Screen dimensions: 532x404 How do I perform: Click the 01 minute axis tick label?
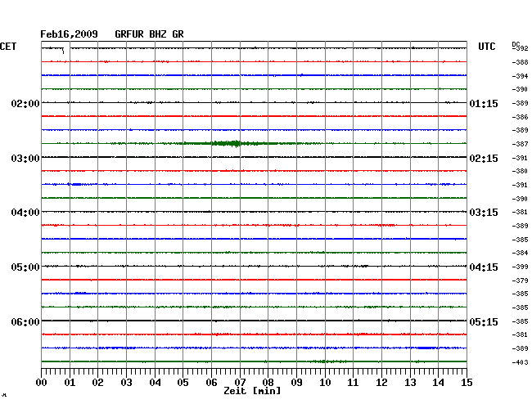coord(70,383)
